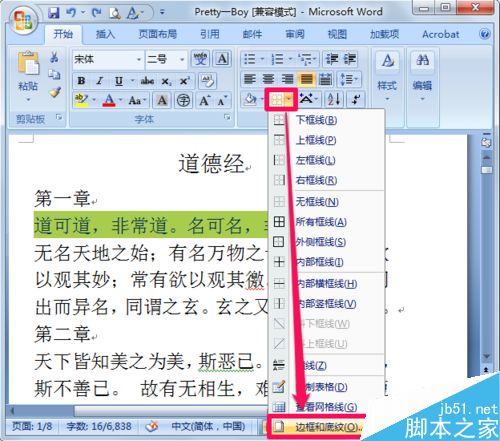The image size is (500, 441).
Task: Open font size dropdown showing 二号
Action: (182, 60)
